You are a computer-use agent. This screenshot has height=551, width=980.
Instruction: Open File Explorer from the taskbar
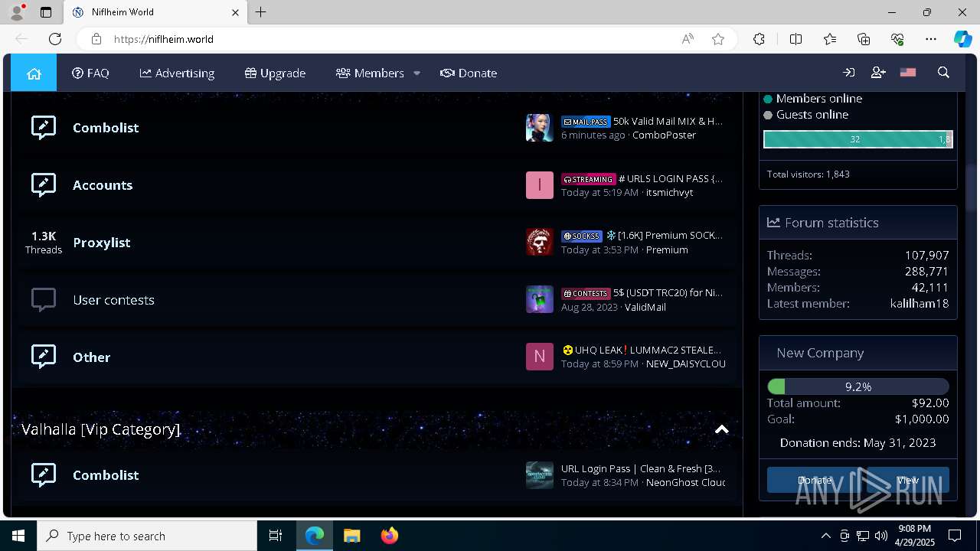(x=351, y=536)
